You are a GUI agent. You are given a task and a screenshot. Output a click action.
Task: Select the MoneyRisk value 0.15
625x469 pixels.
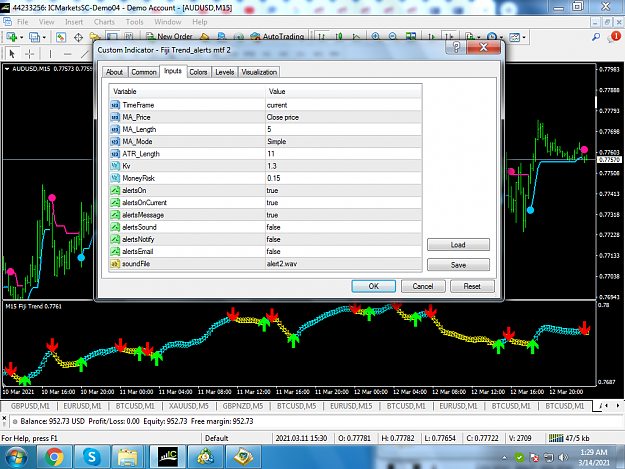(344, 178)
